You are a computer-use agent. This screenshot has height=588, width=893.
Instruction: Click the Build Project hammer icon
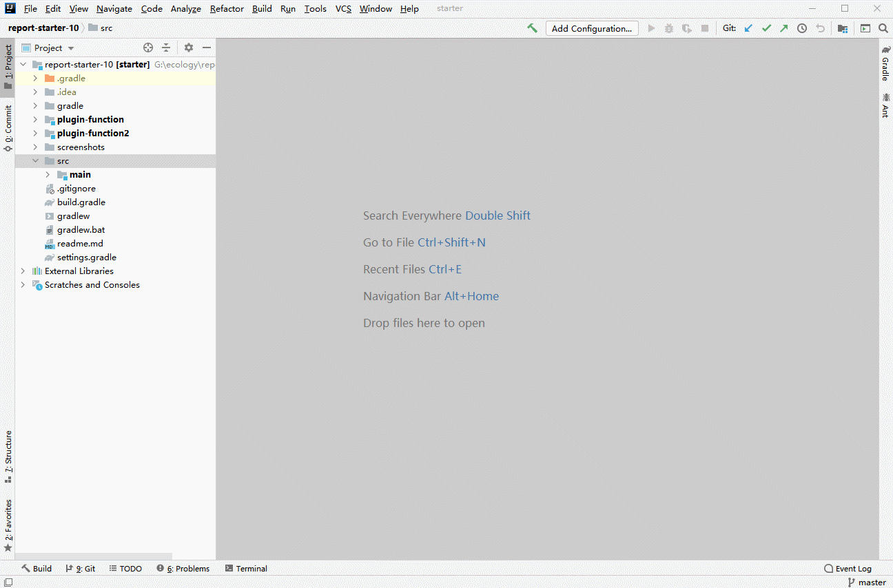click(532, 28)
